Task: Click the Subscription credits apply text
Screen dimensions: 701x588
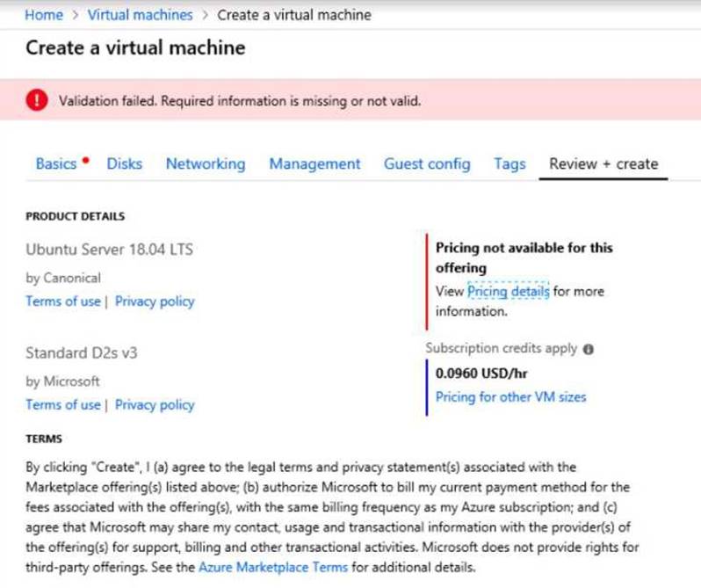Action: (502, 348)
